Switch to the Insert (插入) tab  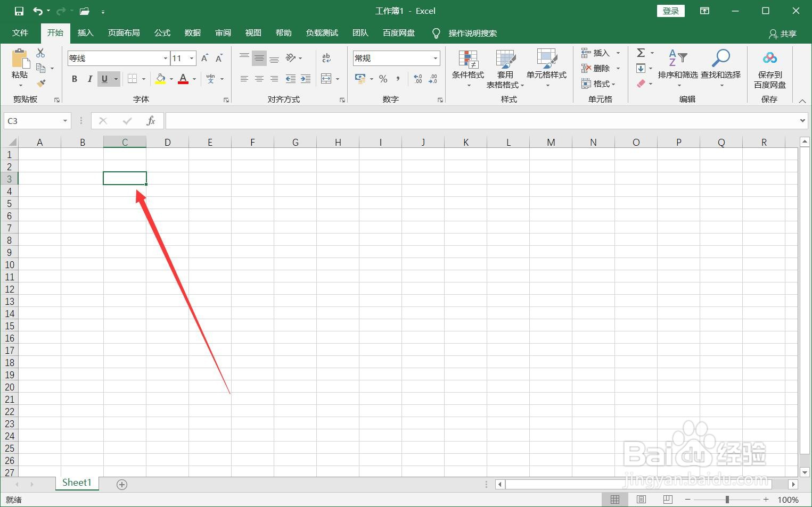tap(86, 33)
